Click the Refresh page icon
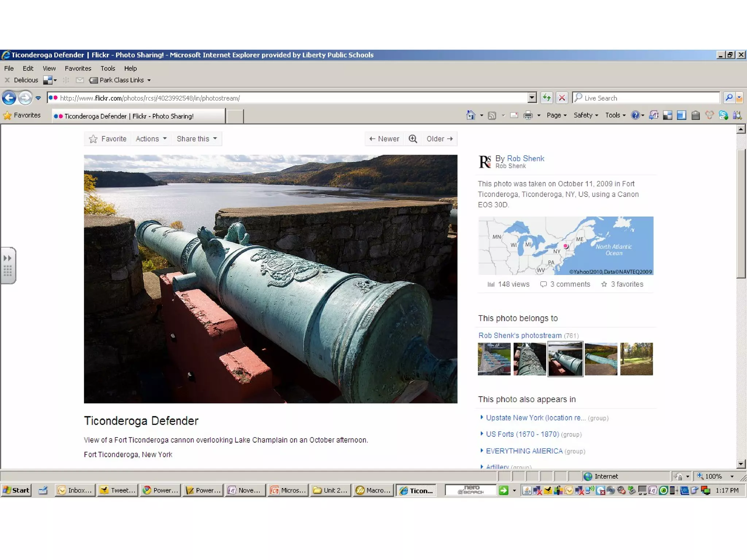Screen dimensions: 747x560 [546, 98]
